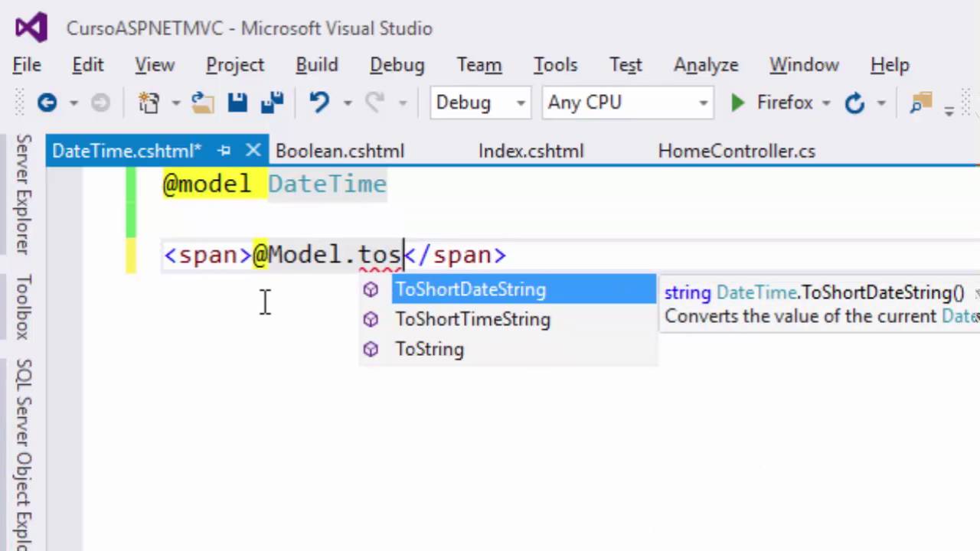Open the View menu
This screenshot has width=980, height=551.
tap(155, 65)
